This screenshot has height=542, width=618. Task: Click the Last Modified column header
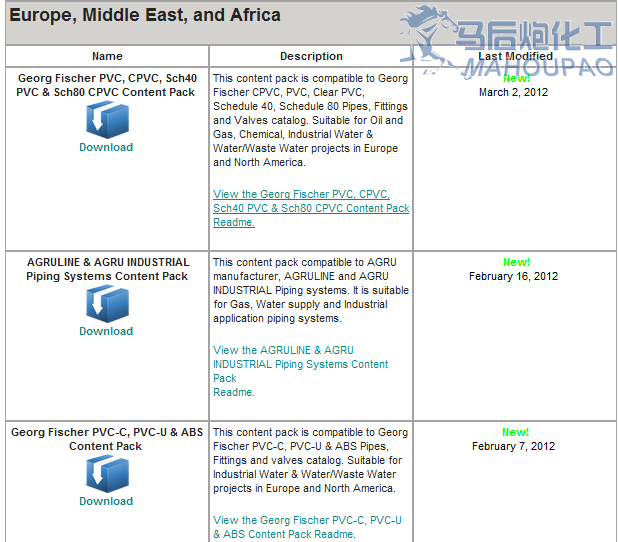516,57
